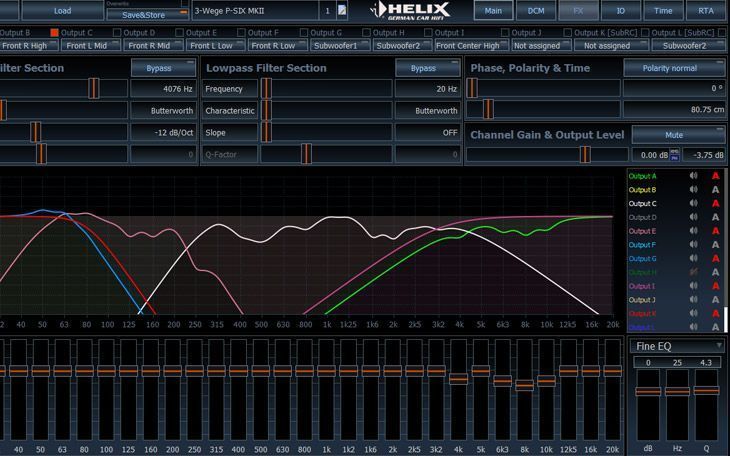
Task: Expand the Save&Store overwrite dropdown
Action: [181, 14]
